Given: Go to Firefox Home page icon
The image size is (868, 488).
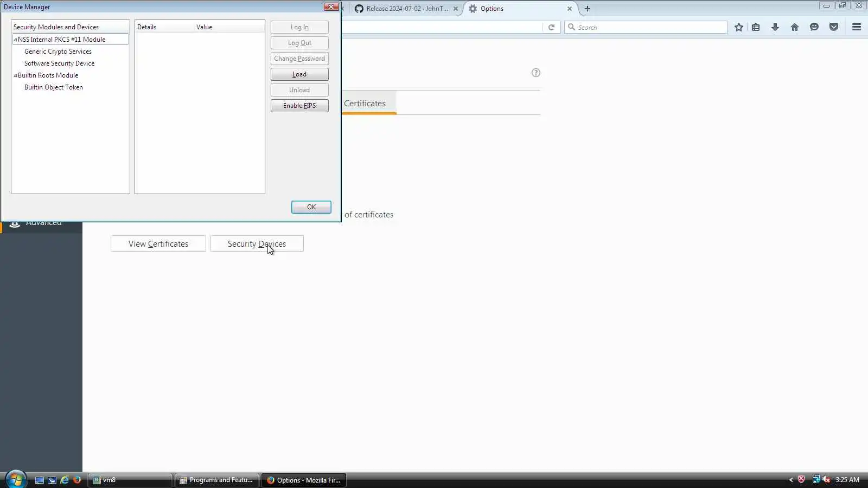Looking at the screenshot, I should point(795,27).
